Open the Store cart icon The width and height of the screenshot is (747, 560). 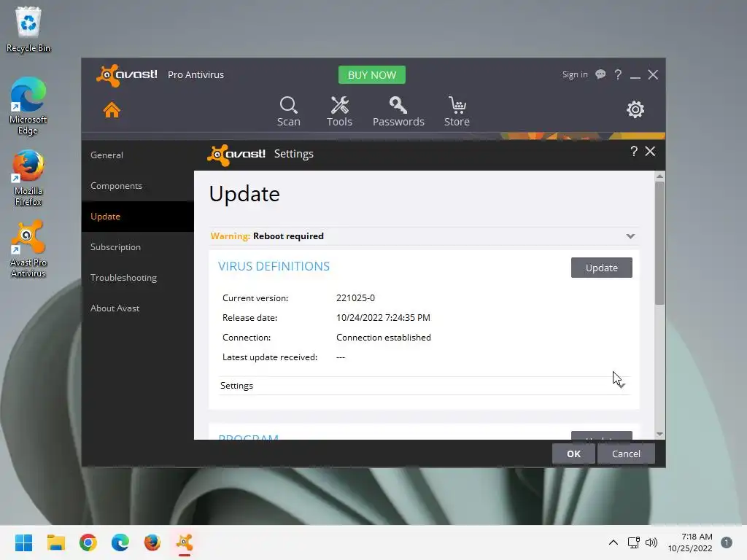[457, 112]
